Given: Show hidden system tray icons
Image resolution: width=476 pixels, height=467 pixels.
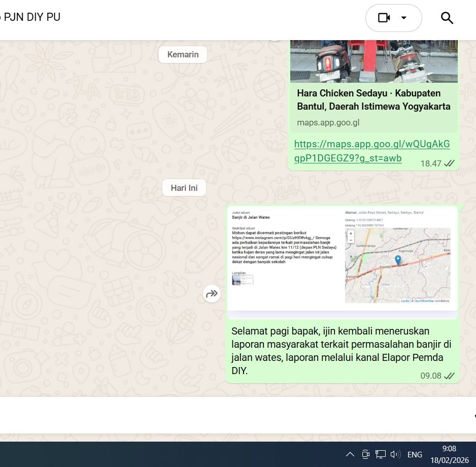Looking at the screenshot, I should (350, 454).
